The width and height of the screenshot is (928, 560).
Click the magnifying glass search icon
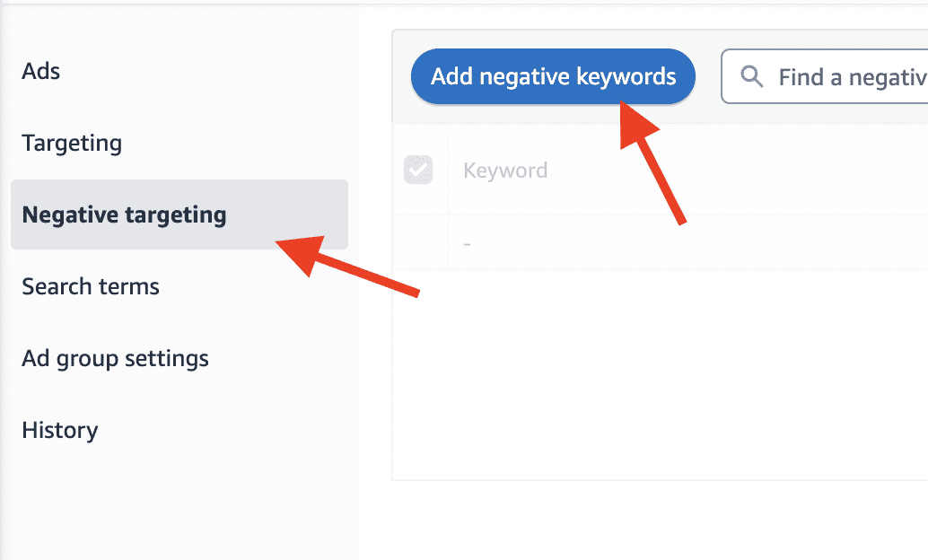coord(751,76)
